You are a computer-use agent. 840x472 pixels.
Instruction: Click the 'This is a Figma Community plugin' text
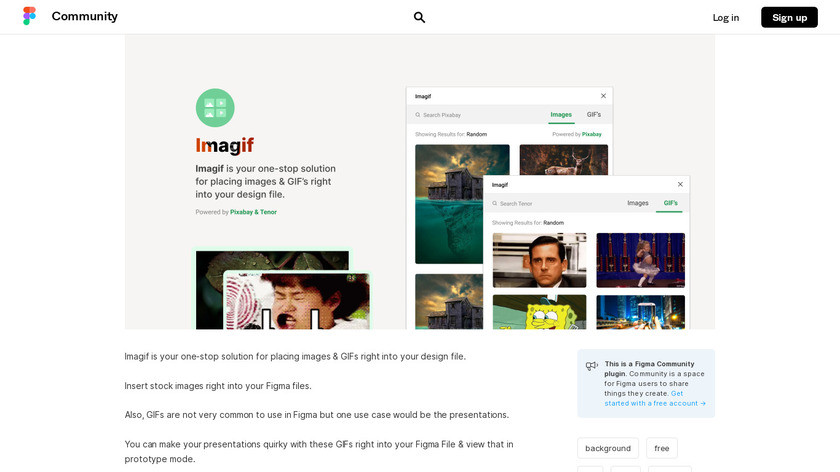coord(649,369)
